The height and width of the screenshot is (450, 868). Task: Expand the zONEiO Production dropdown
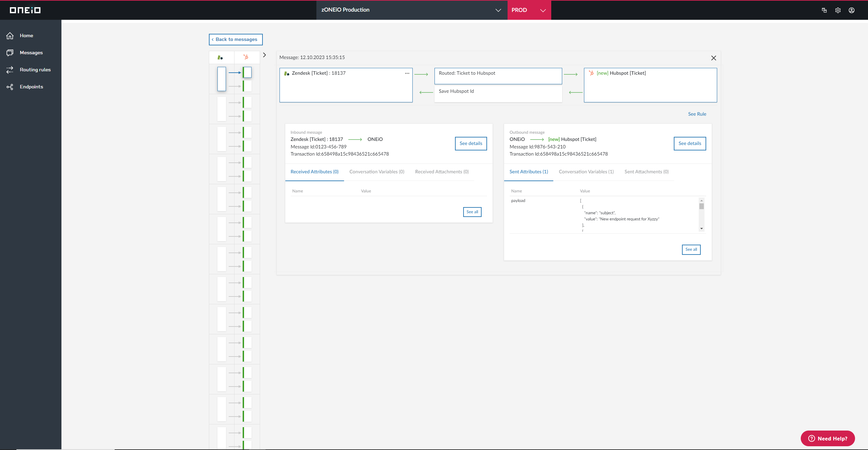click(x=412, y=10)
